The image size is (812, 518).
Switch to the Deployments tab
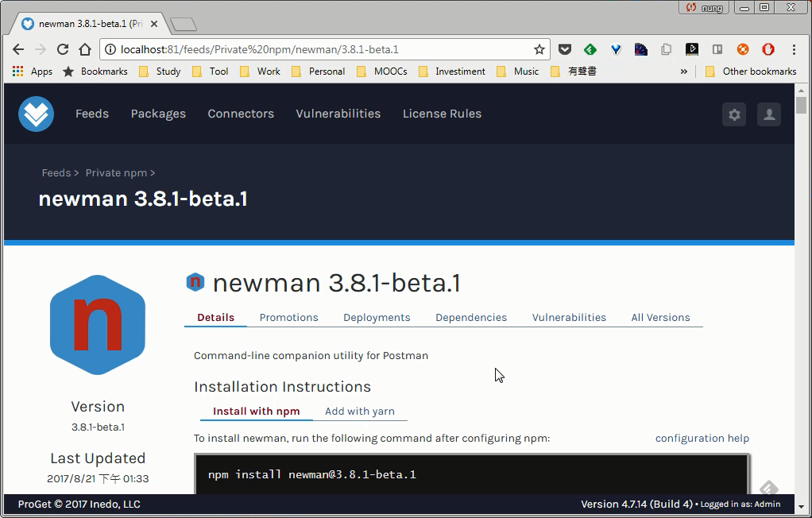coord(377,318)
